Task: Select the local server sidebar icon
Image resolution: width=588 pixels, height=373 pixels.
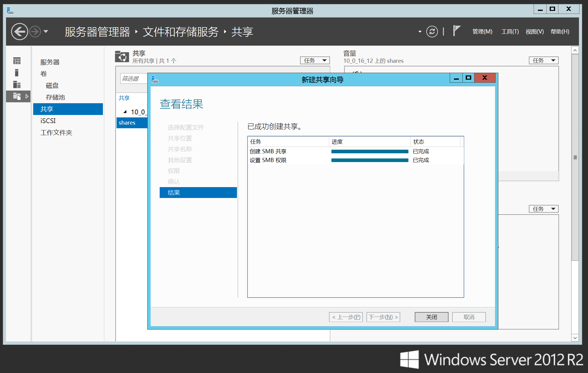Action: point(17,73)
